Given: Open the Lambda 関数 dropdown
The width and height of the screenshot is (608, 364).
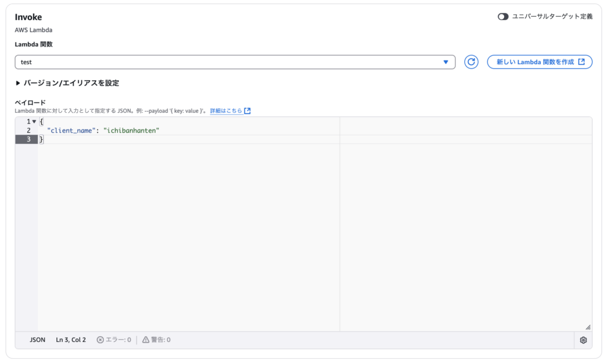Looking at the screenshot, I should click(x=235, y=62).
